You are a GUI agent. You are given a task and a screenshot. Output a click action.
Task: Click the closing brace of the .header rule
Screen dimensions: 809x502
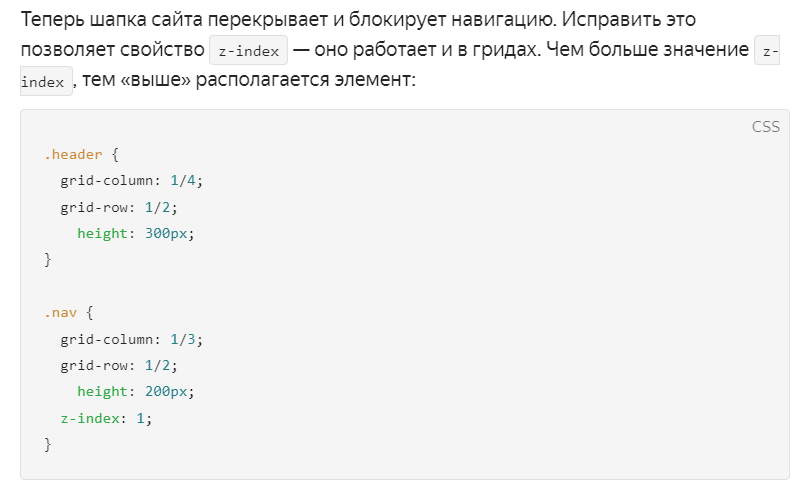(x=47, y=260)
